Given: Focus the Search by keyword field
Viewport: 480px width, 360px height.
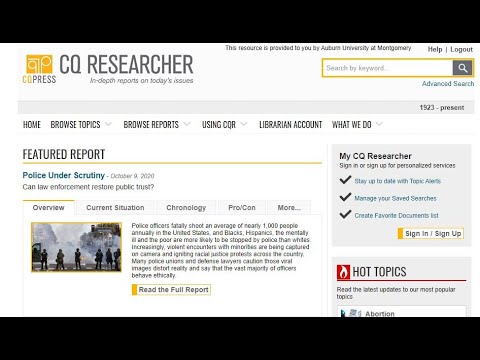Looking at the screenshot, I should 388,68.
